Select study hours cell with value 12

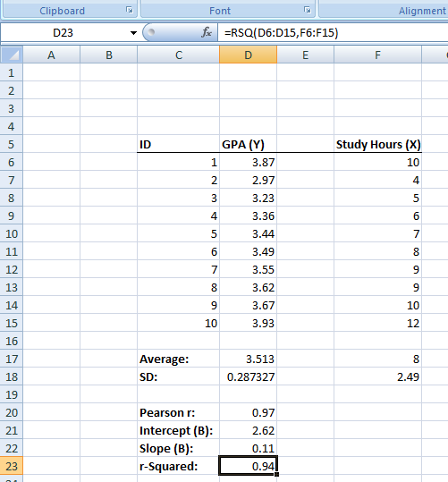[x=377, y=323]
